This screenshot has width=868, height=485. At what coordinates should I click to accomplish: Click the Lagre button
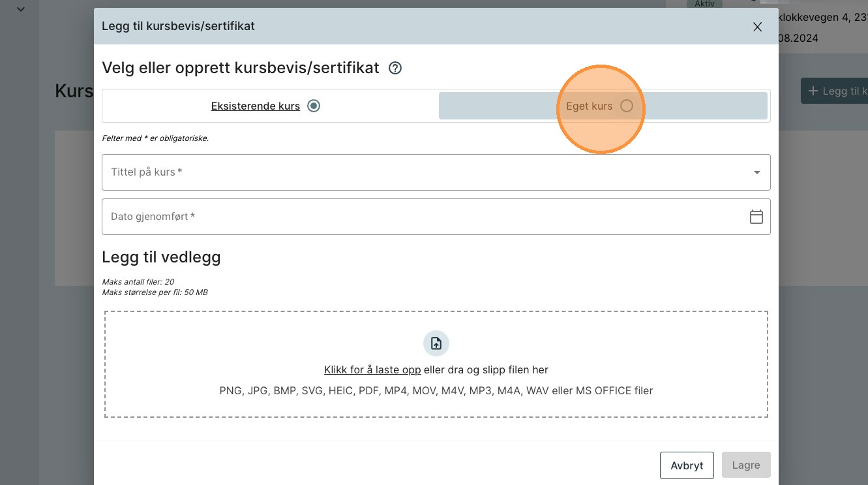coord(745,465)
